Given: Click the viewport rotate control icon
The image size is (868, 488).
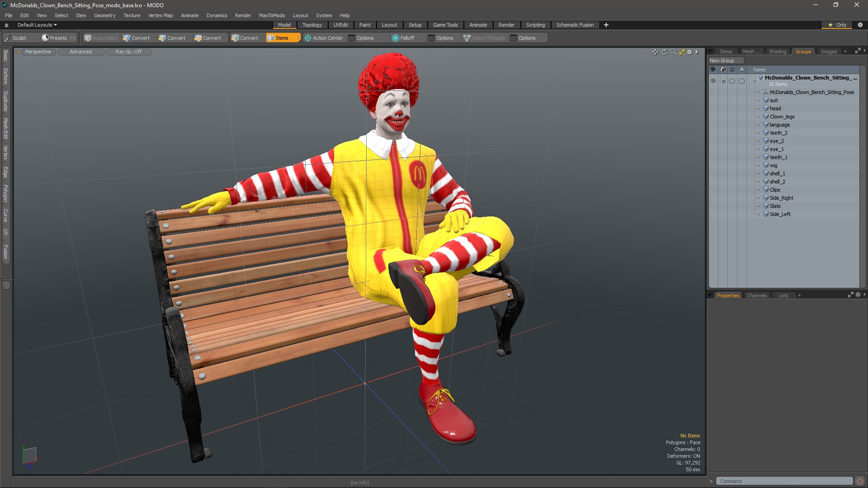Looking at the screenshot, I should 664,52.
